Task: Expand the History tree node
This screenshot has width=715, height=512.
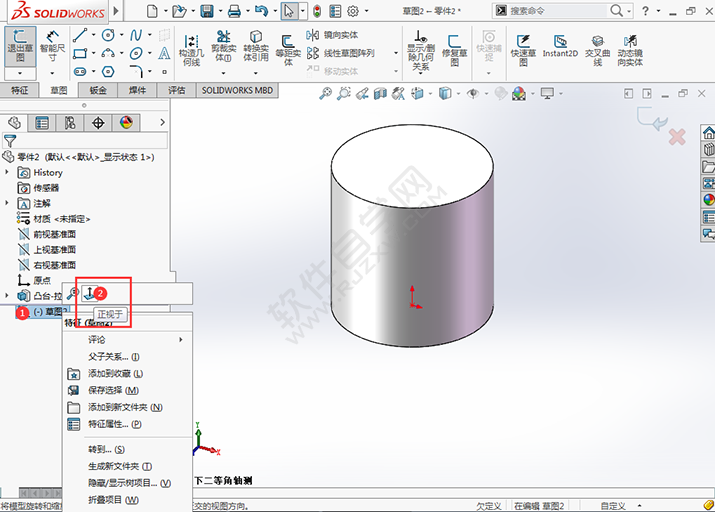Action: pyautogui.click(x=7, y=173)
